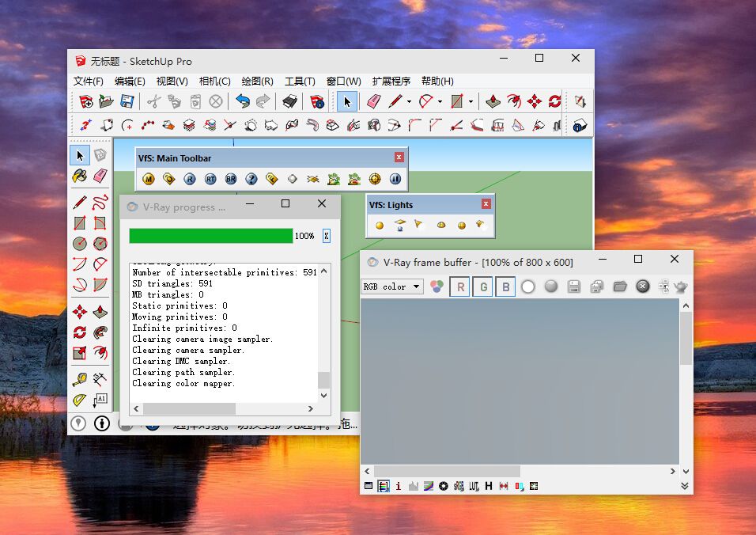
Task: Expand the Line tool dropdown arrow
Action: click(409, 101)
